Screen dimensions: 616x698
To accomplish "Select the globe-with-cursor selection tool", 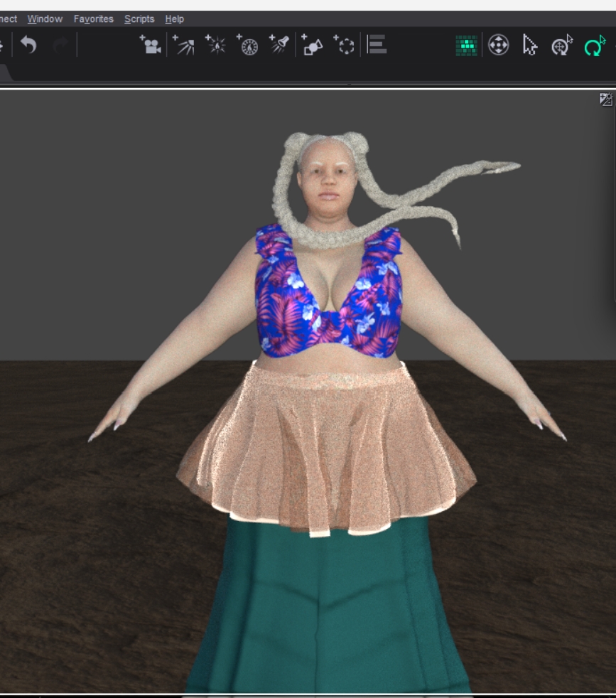I will click(x=562, y=46).
